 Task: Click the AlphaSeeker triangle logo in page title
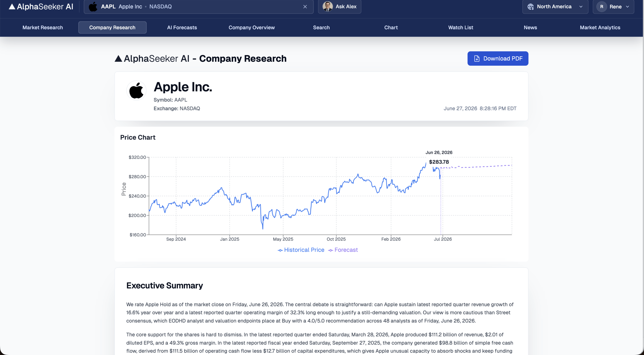coord(118,58)
